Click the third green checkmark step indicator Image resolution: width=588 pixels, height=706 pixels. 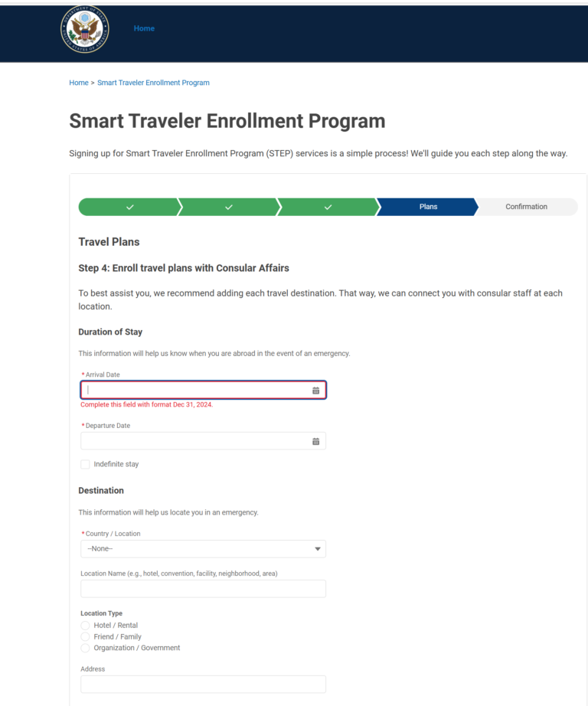(328, 206)
